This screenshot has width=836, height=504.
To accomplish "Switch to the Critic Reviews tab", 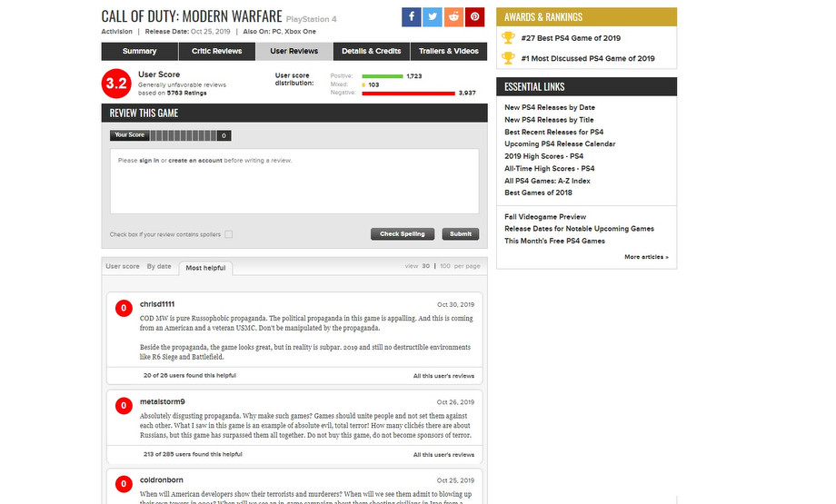I will pyautogui.click(x=216, y=51).
